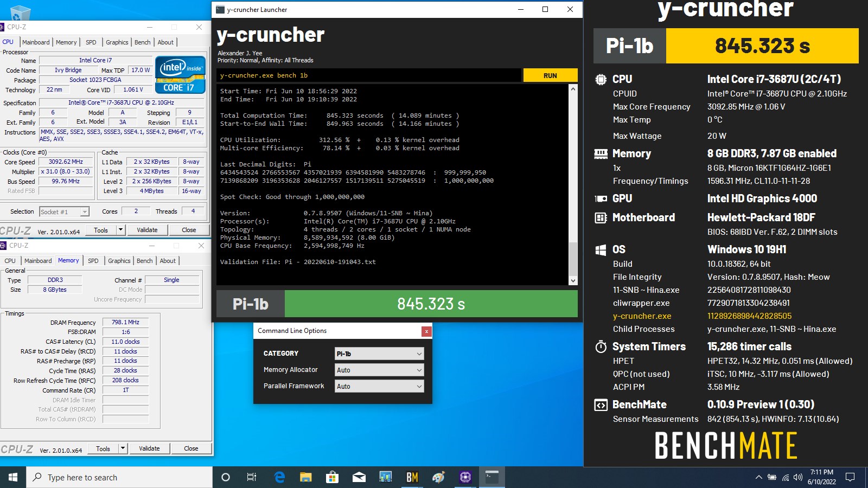Viewport: 868px width, 488px height.
Task: Click the Intel Core i7 logo in CPU-Z
Action: (x=181, y=75)
